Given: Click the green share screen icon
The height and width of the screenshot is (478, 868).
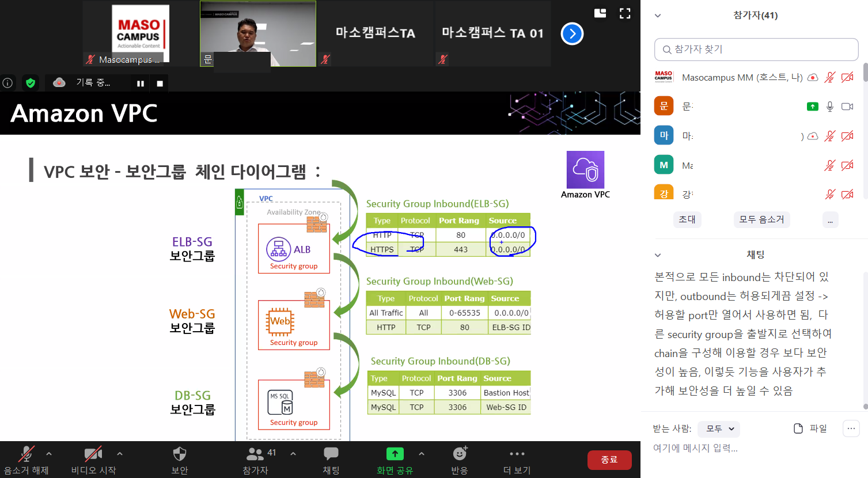Looking at the screenshot, I should click(395, 454).
